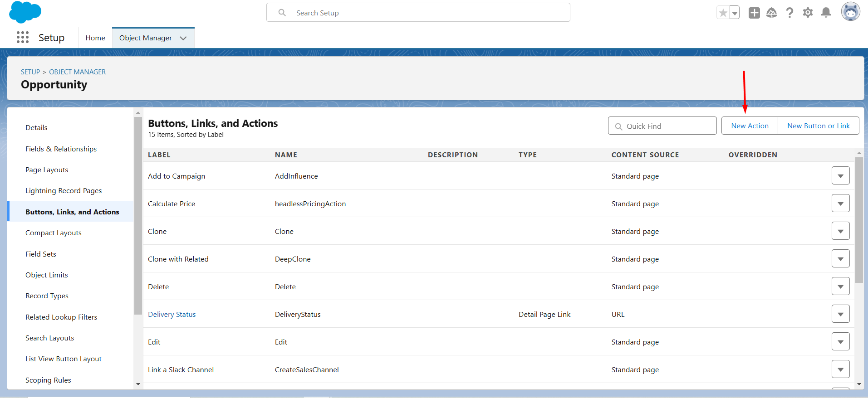This screenshot has width=868, height=398.
Task: Select the Object Manager tab
Action: [x=145, y=38]
